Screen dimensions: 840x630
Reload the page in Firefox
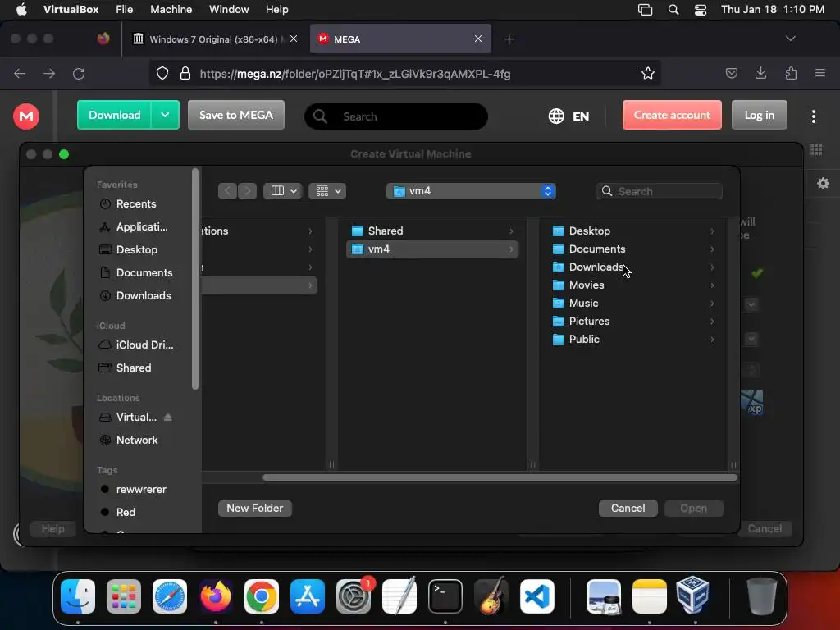(x=79, y=73)
